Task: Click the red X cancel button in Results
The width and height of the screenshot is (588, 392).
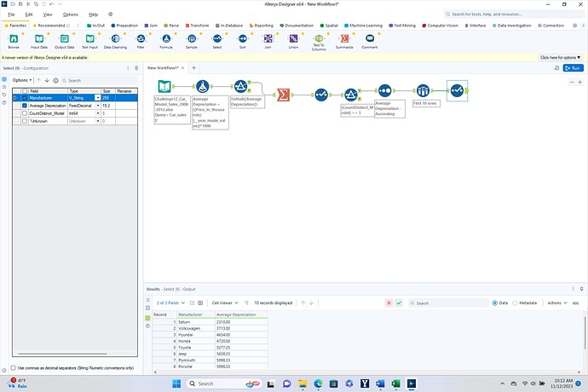Action: (x=389, y=303)
